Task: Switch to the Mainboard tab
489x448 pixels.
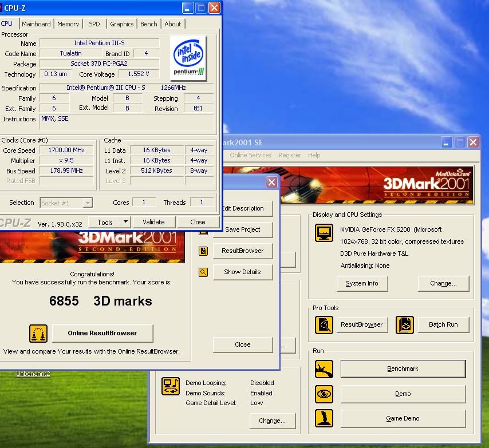Action: click(x=36, y=24)
